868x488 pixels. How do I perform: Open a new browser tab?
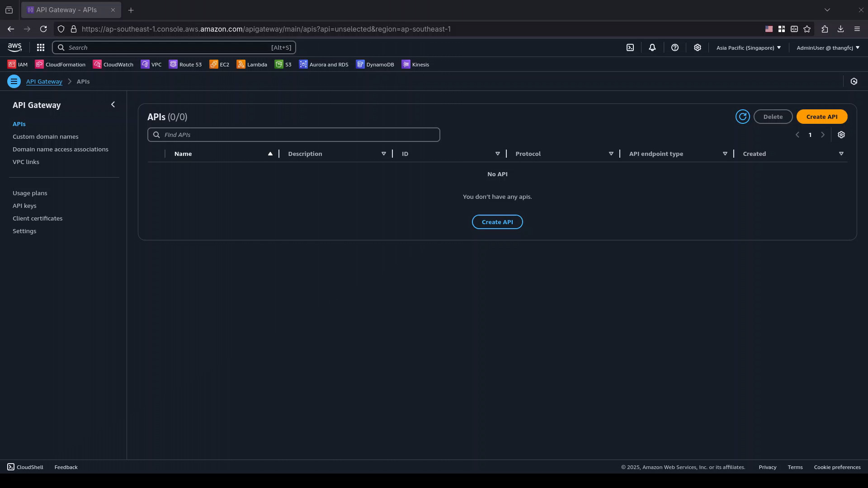[131, 10]
